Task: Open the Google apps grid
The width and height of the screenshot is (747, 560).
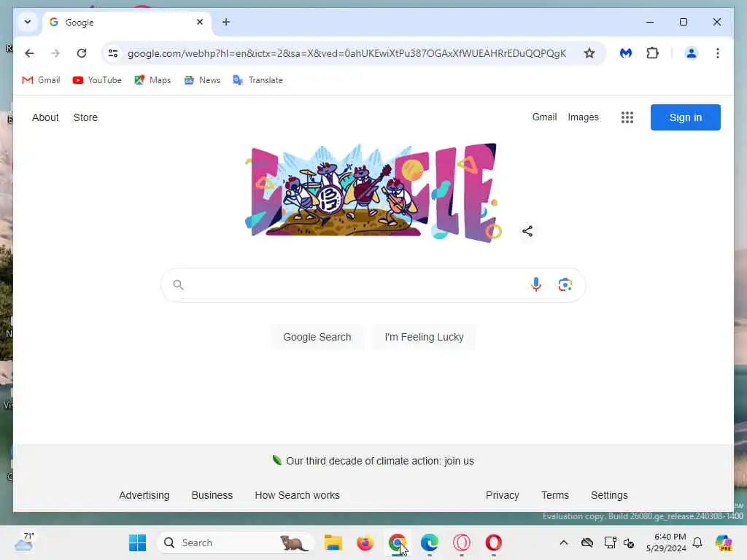Action: point(627,117)
